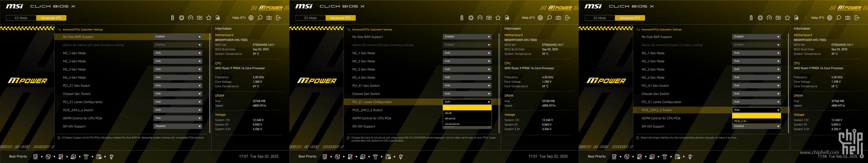Choose x8+x4+x4 option in middle screenshot list

click(467, 118)
